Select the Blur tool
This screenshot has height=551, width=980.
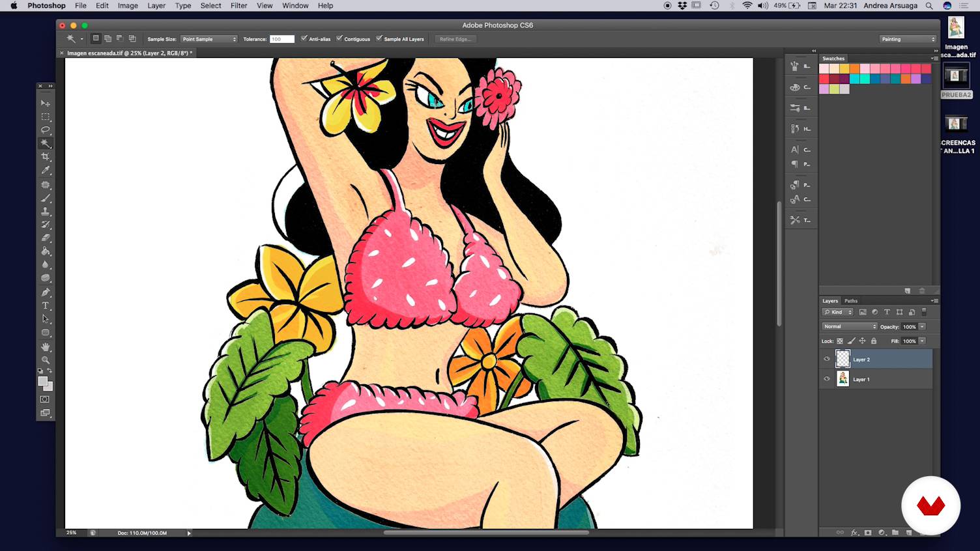click(x=45, y=264)
